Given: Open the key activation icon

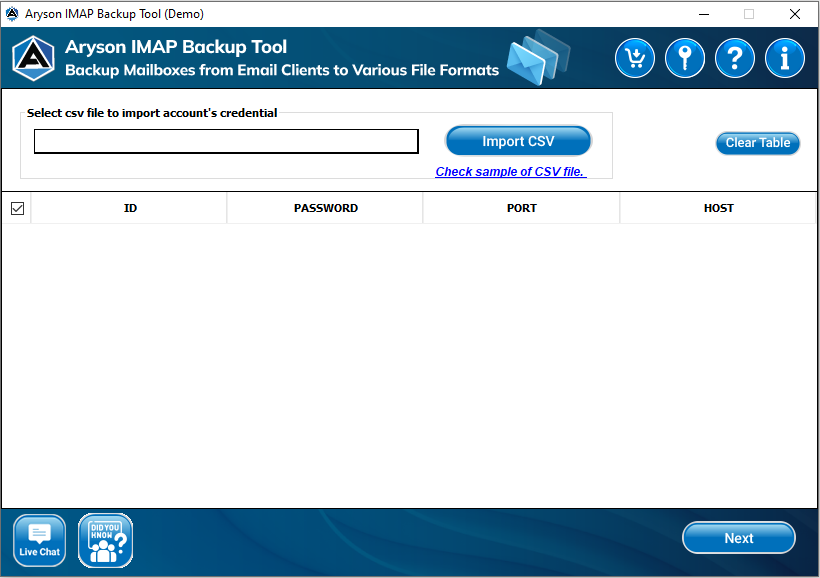Looking at the screenshot, I should pyautogui.click(x=685, y=58).
